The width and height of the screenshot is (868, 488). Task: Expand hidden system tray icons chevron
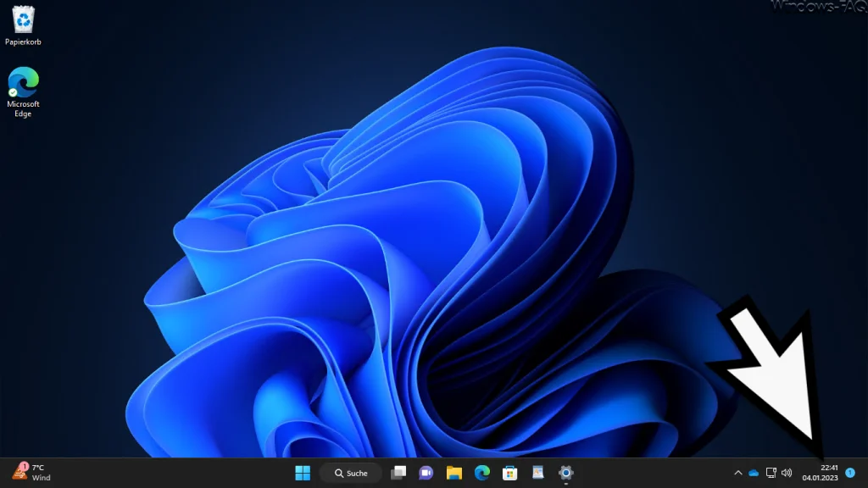[738, 473]
